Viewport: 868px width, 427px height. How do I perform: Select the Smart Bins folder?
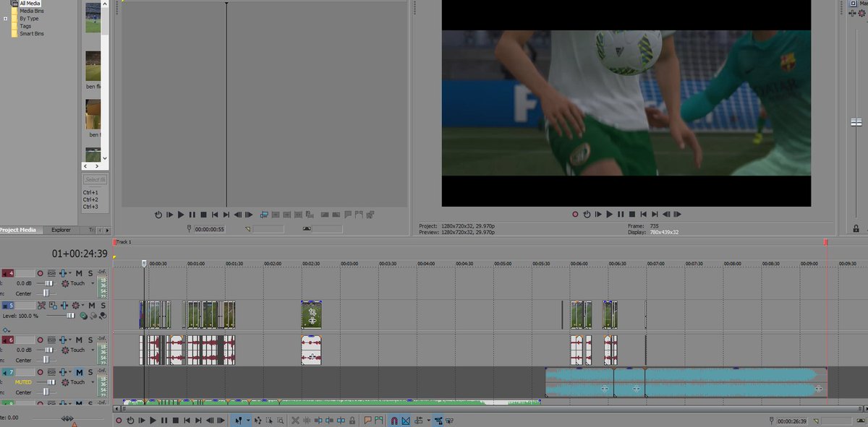pos(32,34)
